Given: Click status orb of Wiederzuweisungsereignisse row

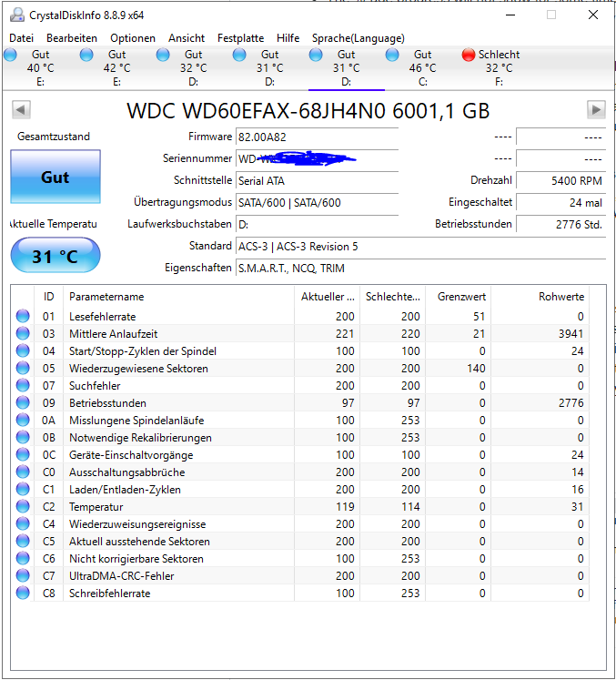Looking at the screenshot, I should click(23, 523).
